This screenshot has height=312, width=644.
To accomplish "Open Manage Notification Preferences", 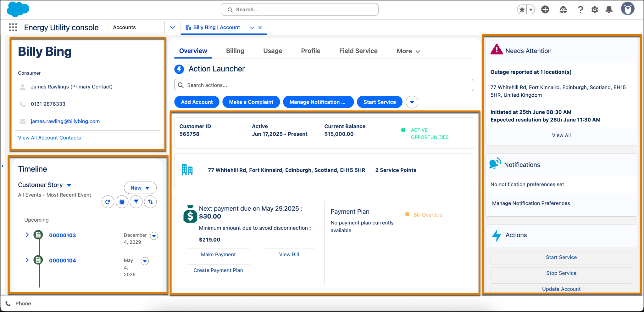I will point(531,203).
